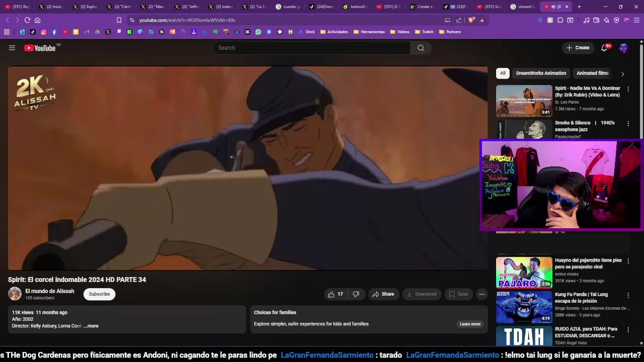The image size is (644, 362).
Task: Open options for Spirit Nadie Me Va A Dominar
Action: (628, 89)
